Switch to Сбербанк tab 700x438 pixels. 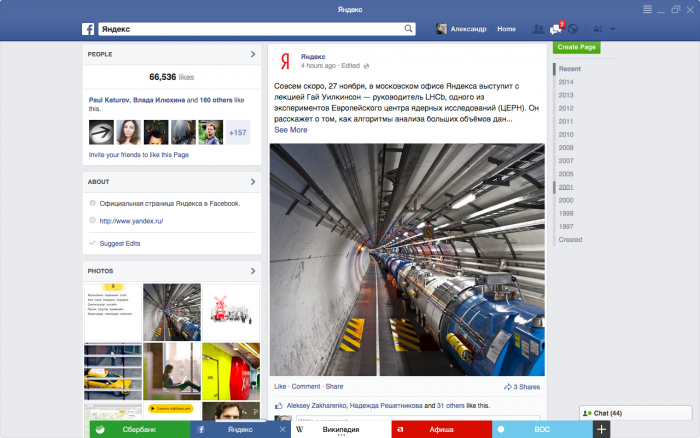coord(140,430)
